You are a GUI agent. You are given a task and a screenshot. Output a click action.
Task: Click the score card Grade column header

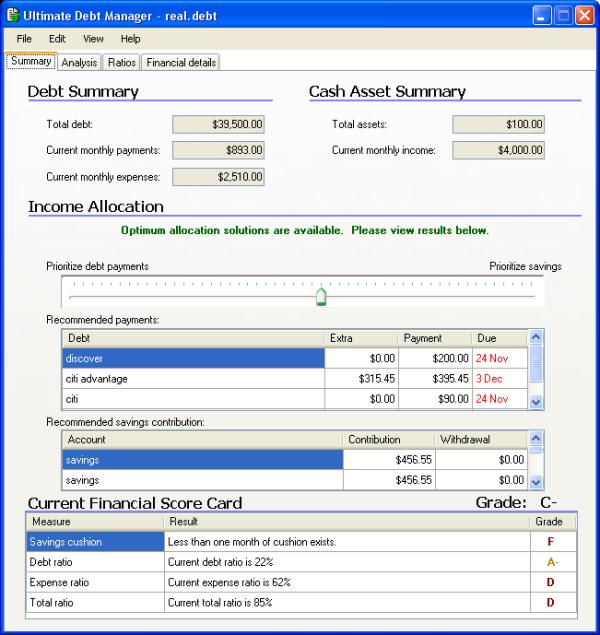553,522
